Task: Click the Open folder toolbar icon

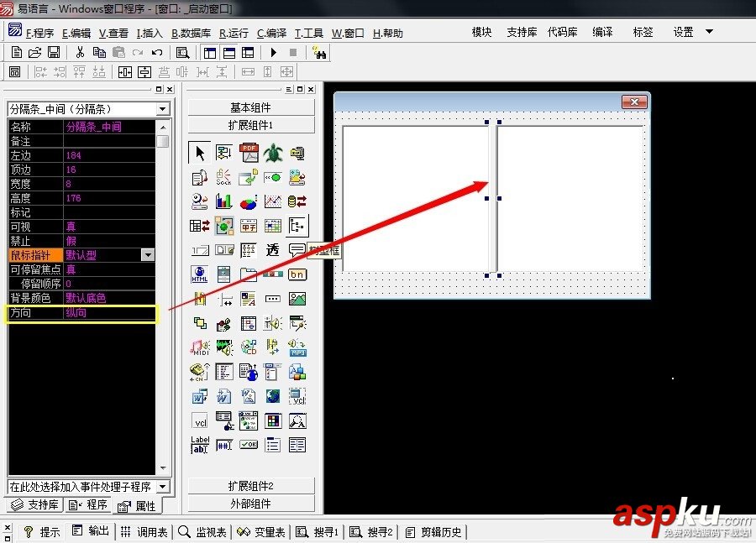Action: [34, 53]
